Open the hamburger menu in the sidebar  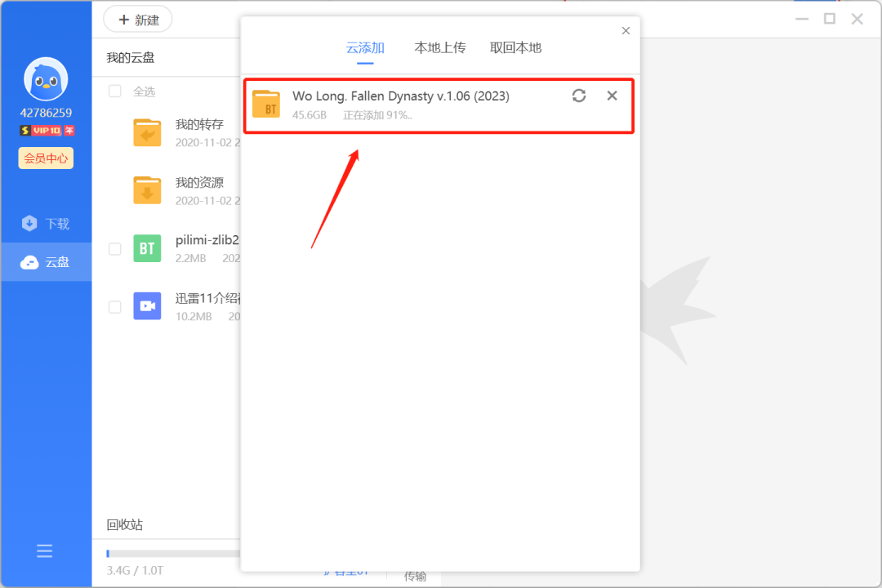pyautogui.click(x=44, y=551)
